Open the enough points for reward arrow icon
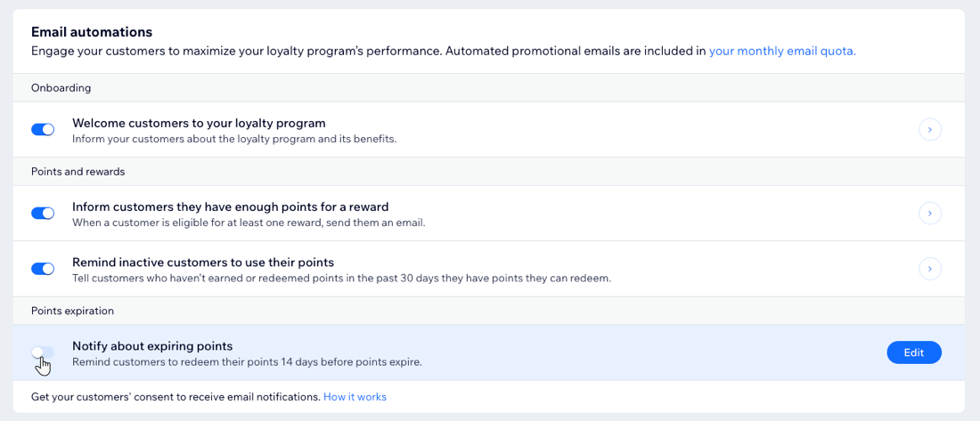980x421 pixels. 930,214
